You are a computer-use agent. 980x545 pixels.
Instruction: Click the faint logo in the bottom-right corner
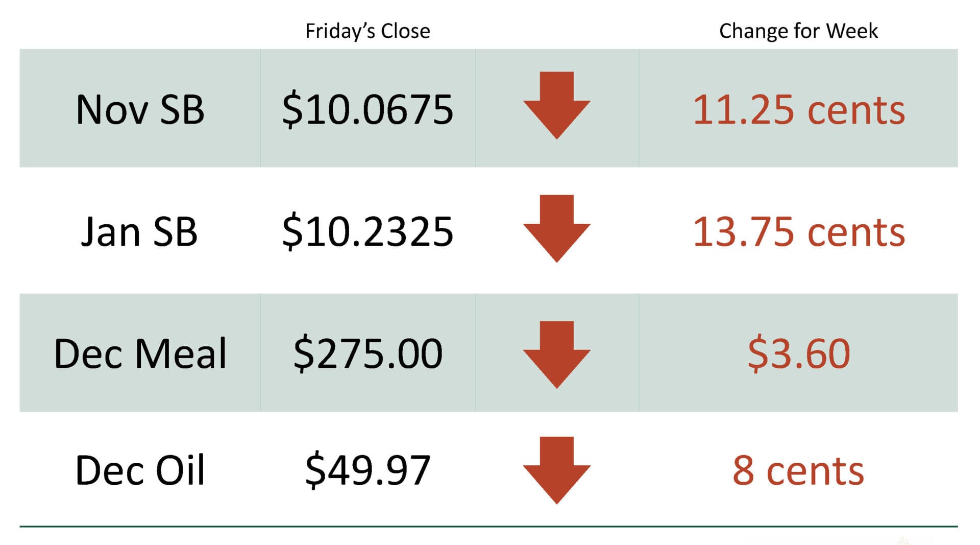coord(904,539)
